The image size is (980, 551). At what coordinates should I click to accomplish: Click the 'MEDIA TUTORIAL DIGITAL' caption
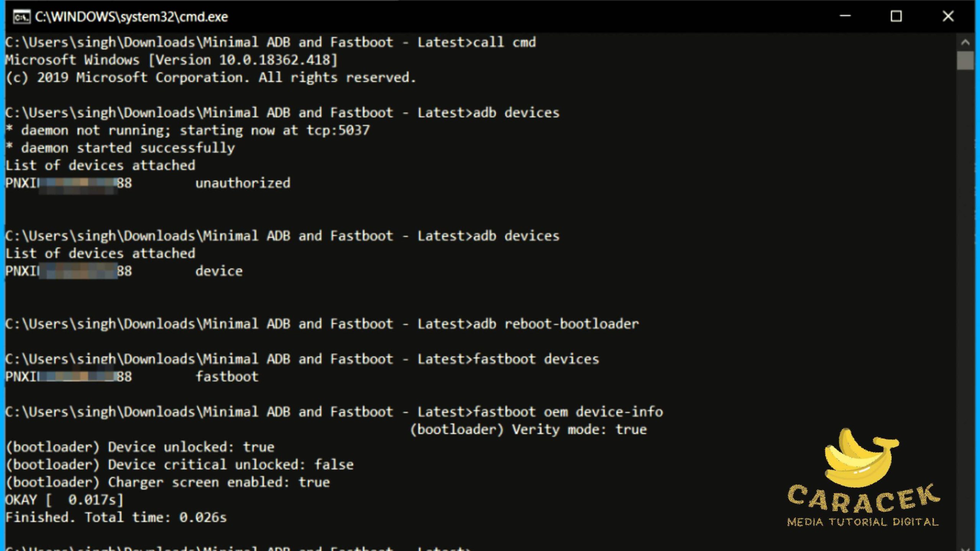862,522
